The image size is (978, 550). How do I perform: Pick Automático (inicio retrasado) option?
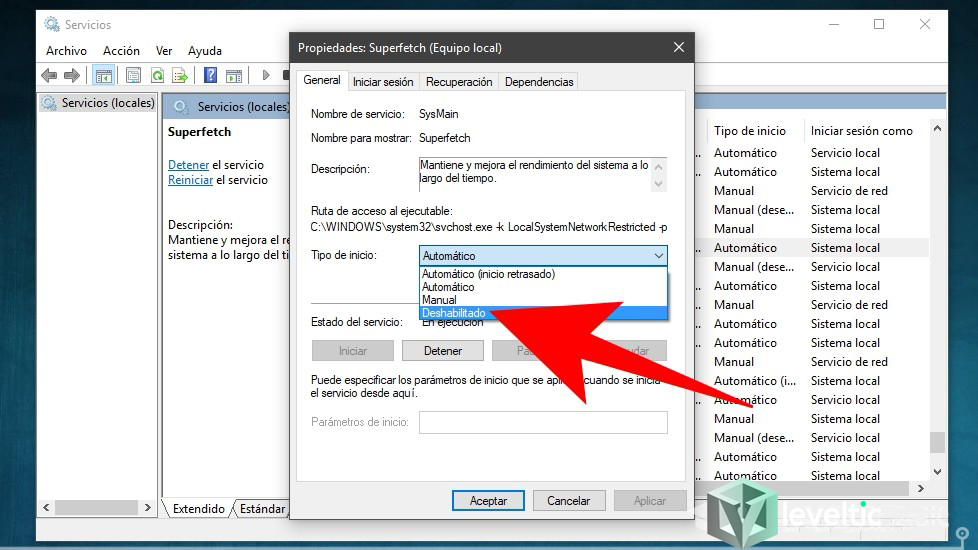point(488,274)
